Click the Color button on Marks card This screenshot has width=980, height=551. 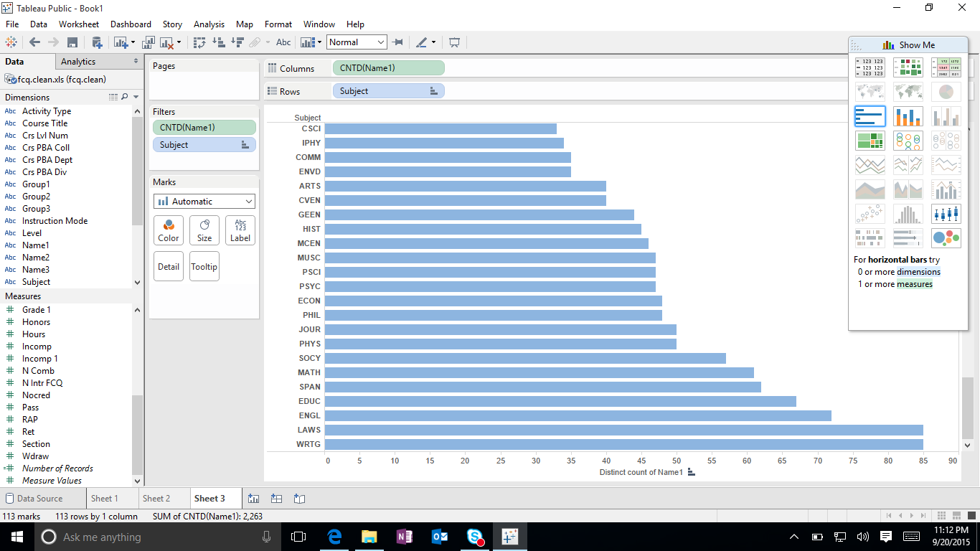point(169,230)
